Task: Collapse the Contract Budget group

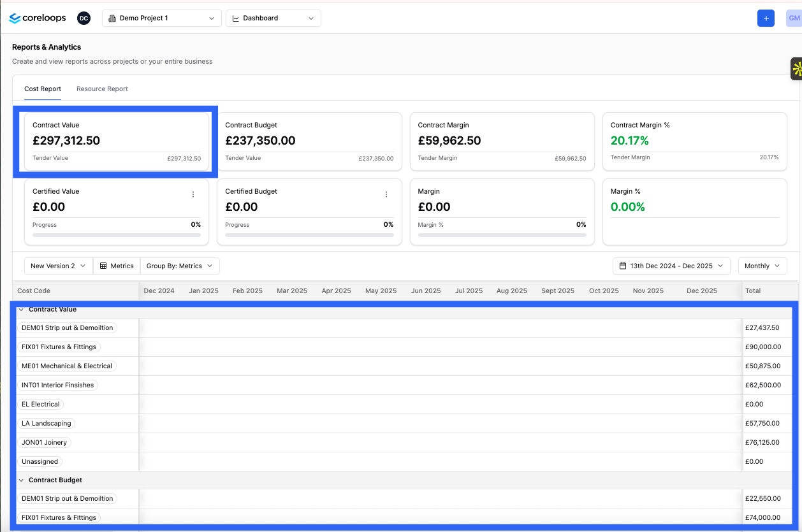Action: (21, 480)
